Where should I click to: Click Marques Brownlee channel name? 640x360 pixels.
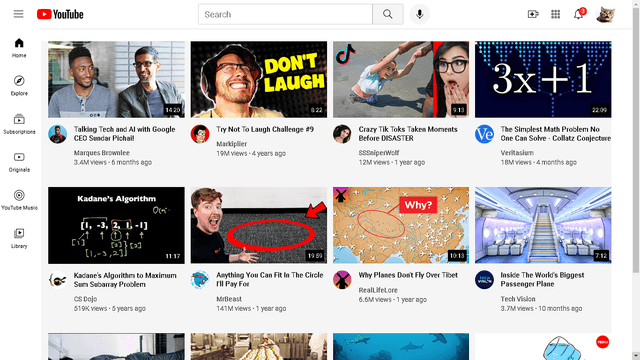(102, 153)
